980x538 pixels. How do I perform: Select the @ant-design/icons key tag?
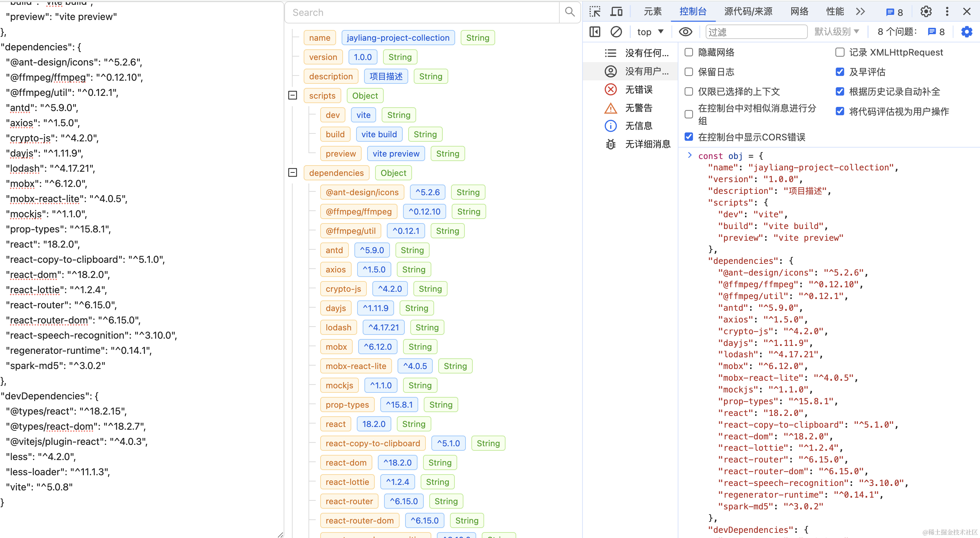coord(362,192)
